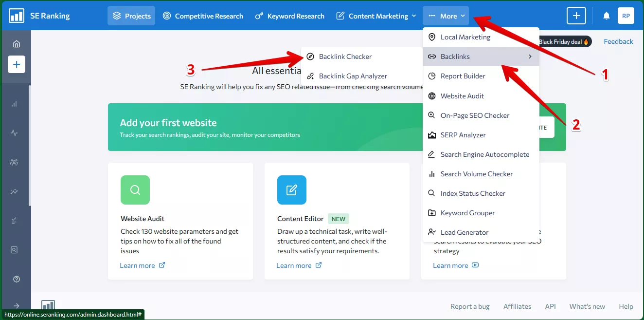644x320 pixels.
Task: Click the white plus button in sidebar
Action: (x=16, y=64)
